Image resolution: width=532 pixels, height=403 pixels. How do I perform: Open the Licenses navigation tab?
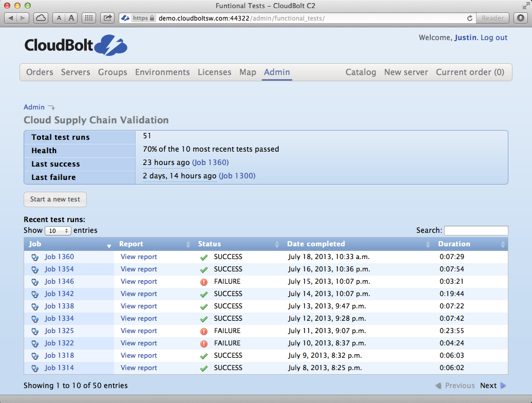pyautogui.click(x=215, y=72)
